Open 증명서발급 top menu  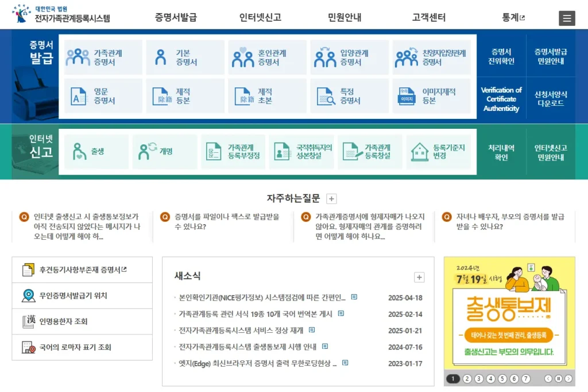(176, 17)
